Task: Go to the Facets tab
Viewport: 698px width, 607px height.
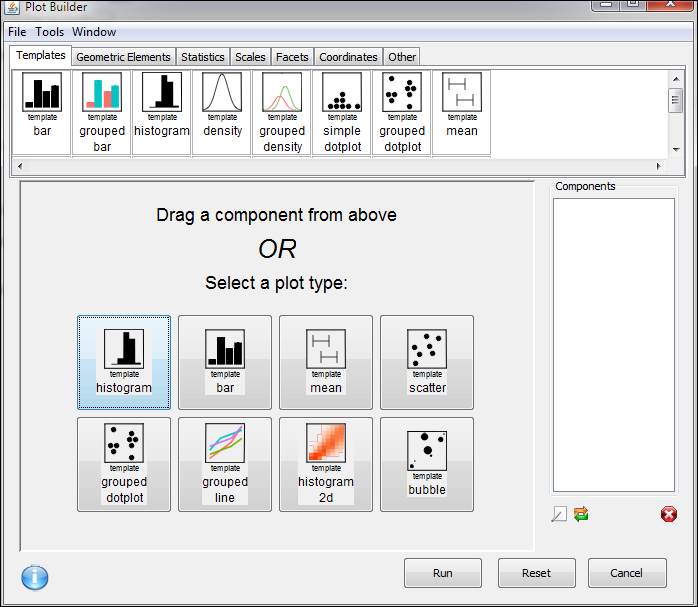Action: (292, 57)
